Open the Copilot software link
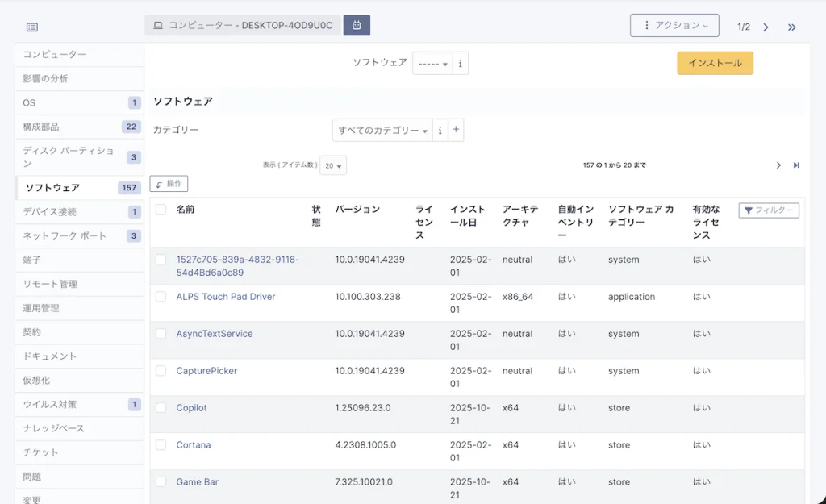Viewport: 826px width, 504px height. 191,407
